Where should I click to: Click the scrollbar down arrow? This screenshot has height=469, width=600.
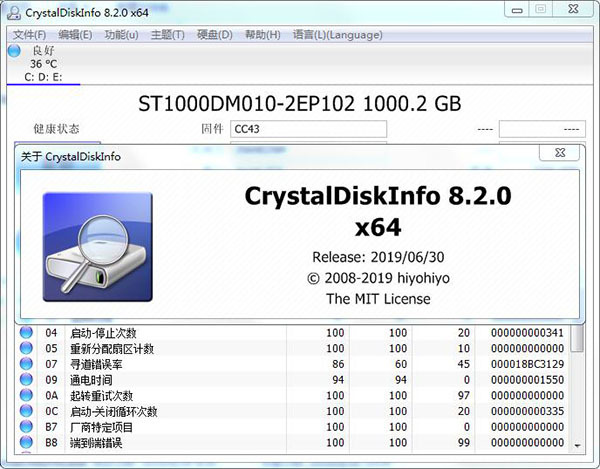(x=577, y=445)
